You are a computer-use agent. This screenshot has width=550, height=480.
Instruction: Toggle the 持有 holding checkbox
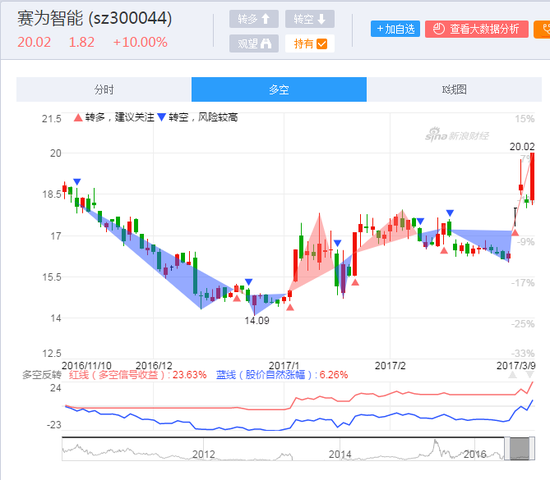[x=310, y=44]
